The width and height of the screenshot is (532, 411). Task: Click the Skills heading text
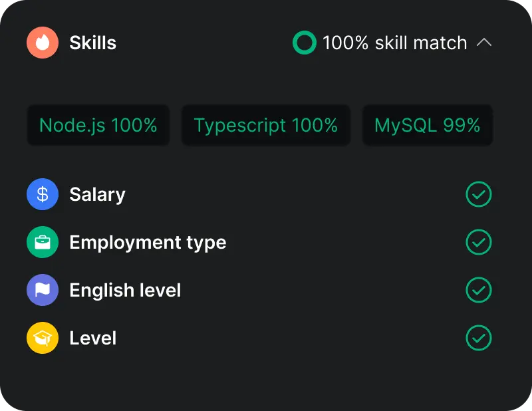tap(93, 43)
